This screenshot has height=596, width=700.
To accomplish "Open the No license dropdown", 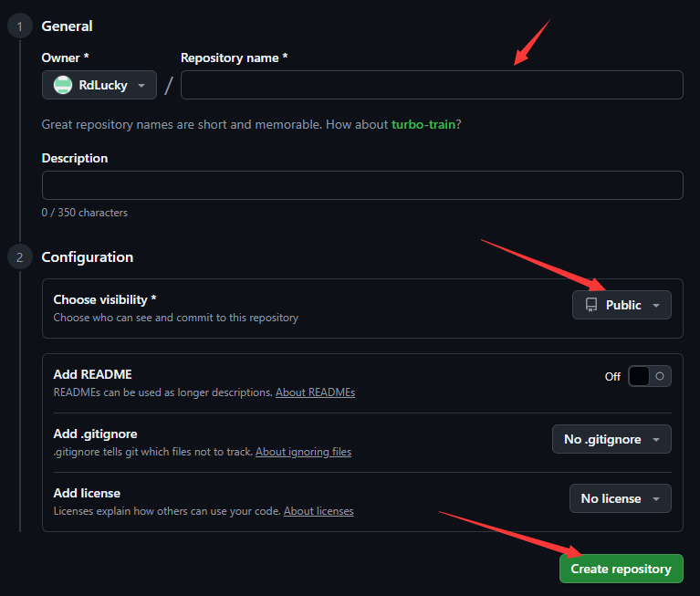I will (x=620, y=498).
